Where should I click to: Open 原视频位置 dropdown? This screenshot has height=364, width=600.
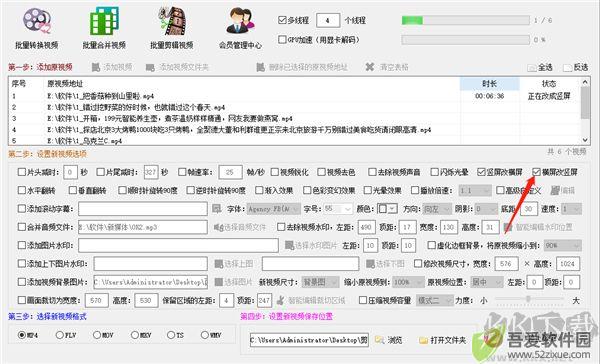pyautogui.click(x=487, y=282)
